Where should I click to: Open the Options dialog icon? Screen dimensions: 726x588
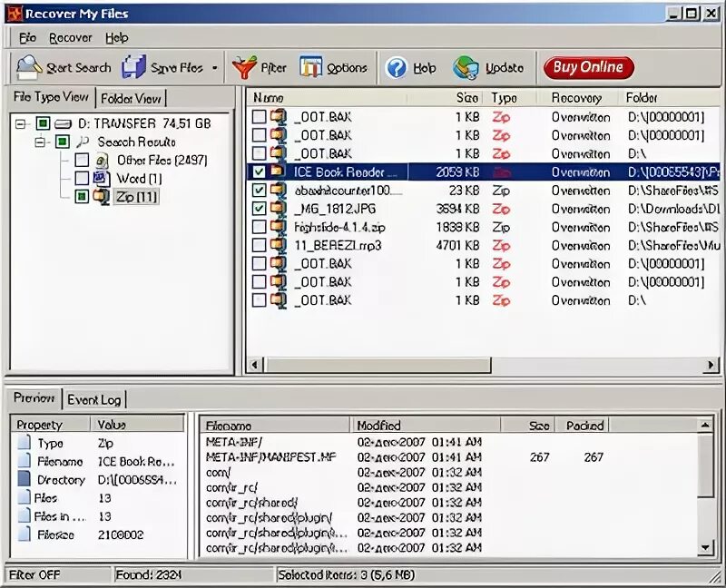click(x=310, y=67)
